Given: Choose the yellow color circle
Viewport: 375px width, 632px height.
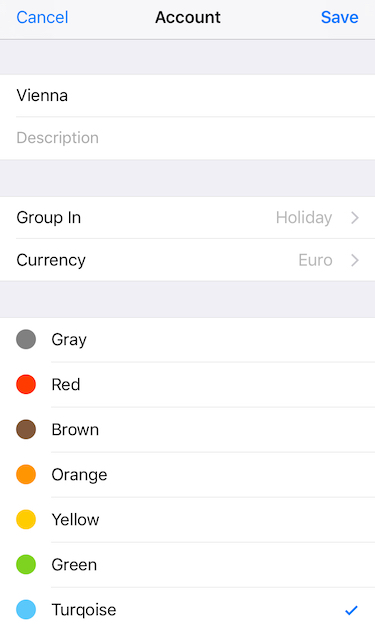Looking at the screenshot, I should [26, 520].
